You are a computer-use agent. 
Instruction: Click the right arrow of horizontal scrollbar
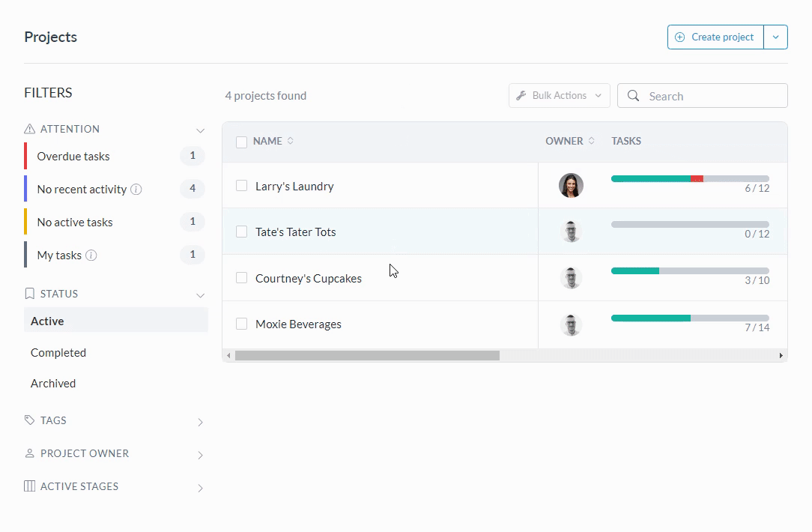click(x=781, y=356)
